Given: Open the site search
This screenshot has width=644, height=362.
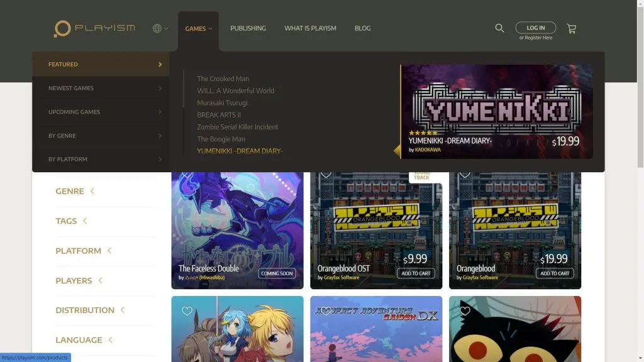Looking at the screenshot, I should 499,28.
